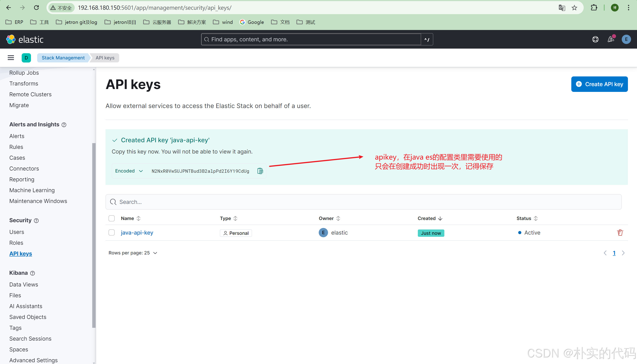The height and width of the screenshot is (364, 637).
Task: Open the hamburger navigation menu
Action: [11, 58]
